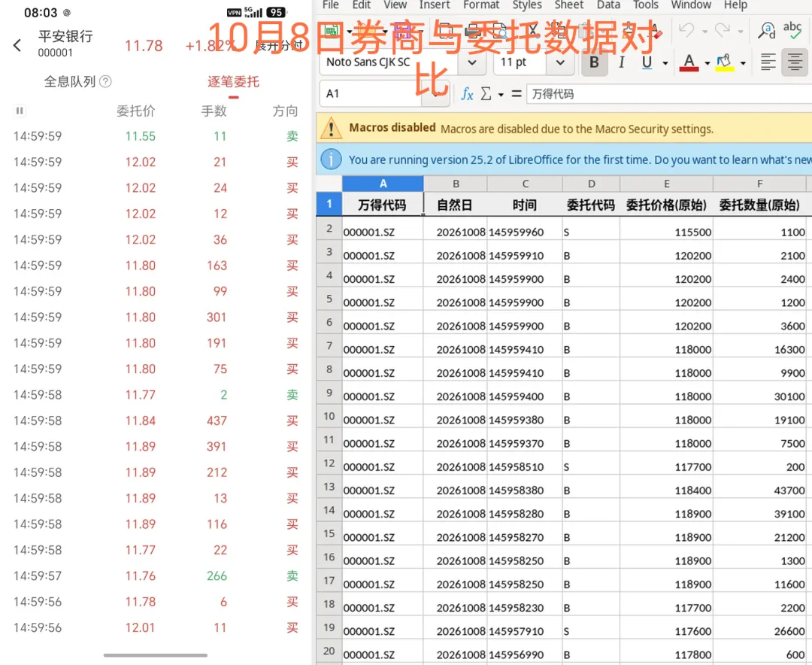
Task: Align cell text left
Action: pos(768,62)
